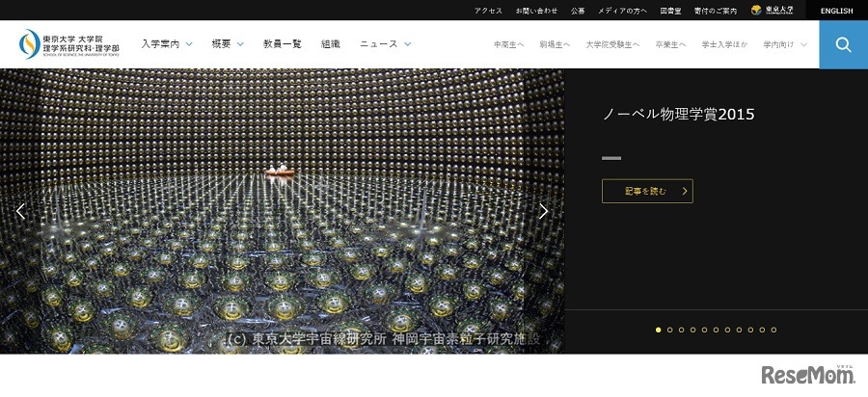Image resolution: width=868 pixels, height=397 pixels.
Task: Advance carousel with right arrow
Action: point(544,211)
